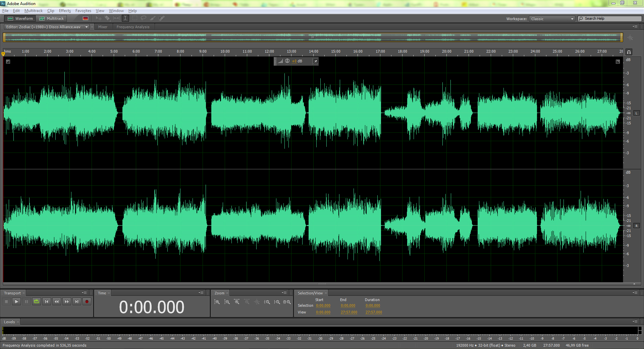
Task: Open the Effects menu
Action: click(x=65, y=11)
